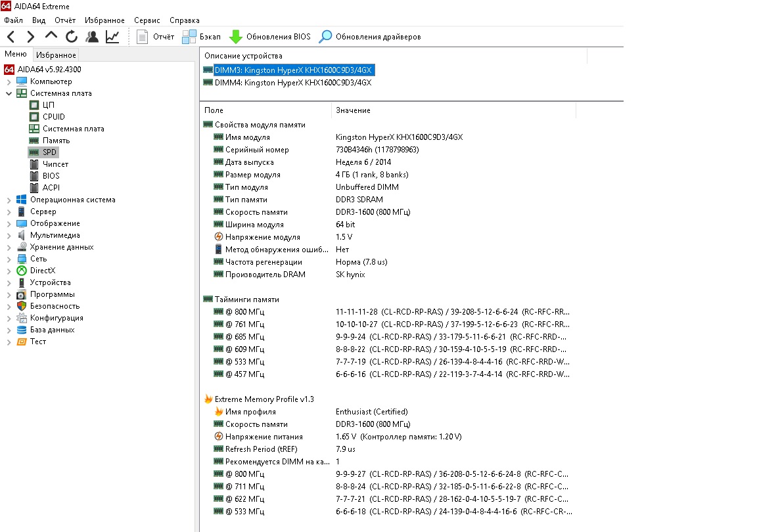757x532 pixels.
Task: Open the Отчёт menu in menu bar
Action: point(65,20)
